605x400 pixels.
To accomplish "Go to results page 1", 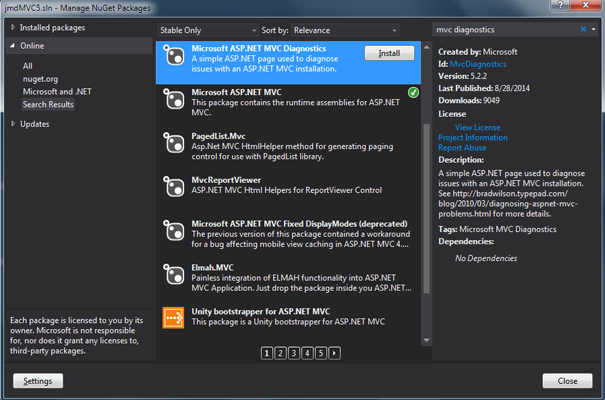I will 267,353.
